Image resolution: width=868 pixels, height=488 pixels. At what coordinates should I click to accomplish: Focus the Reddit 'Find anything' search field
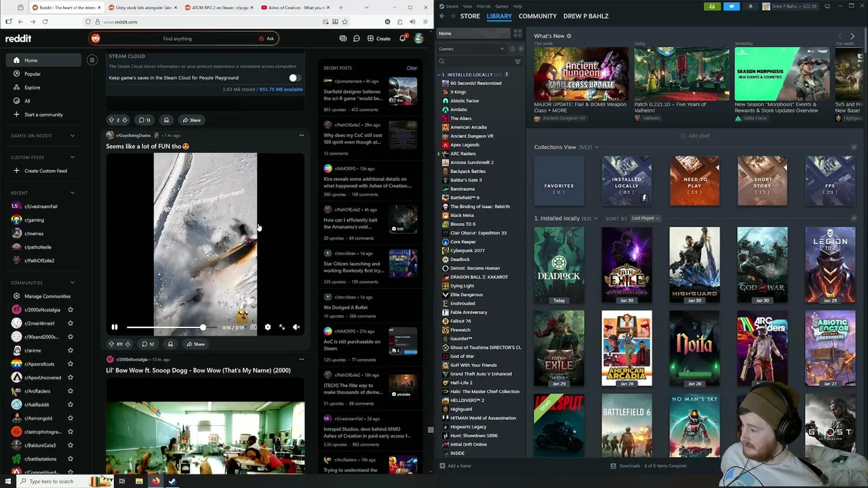coord(177,39)
